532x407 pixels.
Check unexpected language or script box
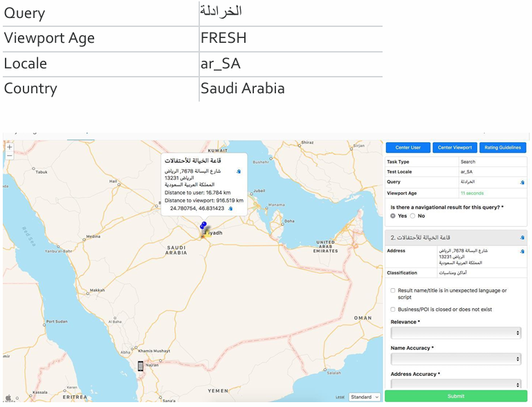coord(393,291)
